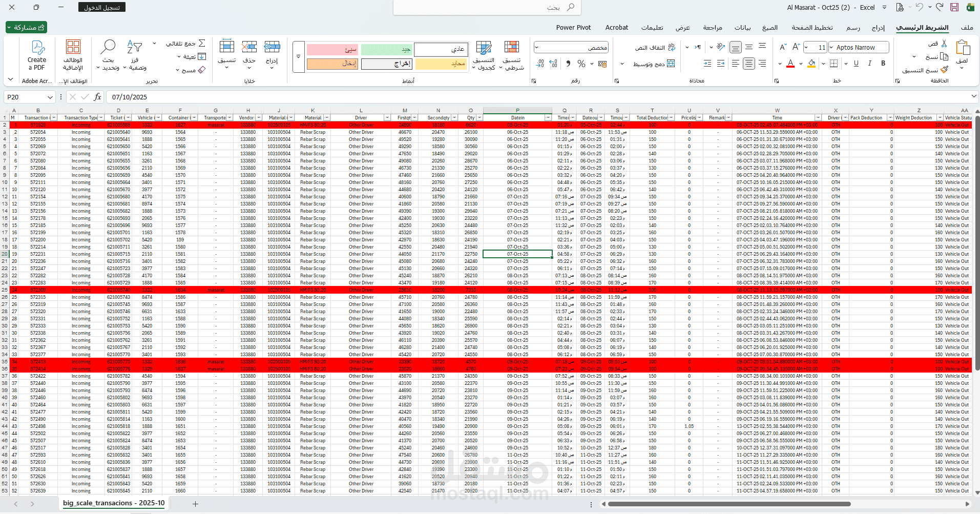This screenshot has width=980, height=514.
Task: Click the Comma Style icon
Action: coord(568,64)
